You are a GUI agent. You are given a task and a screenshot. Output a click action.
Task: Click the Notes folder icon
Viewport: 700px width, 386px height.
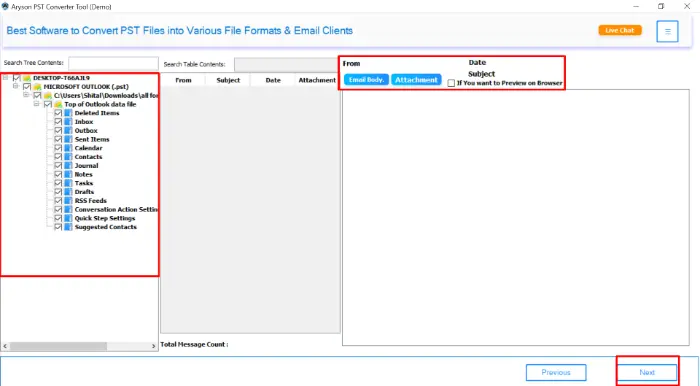pyautogui.click(x=68, y=174)
